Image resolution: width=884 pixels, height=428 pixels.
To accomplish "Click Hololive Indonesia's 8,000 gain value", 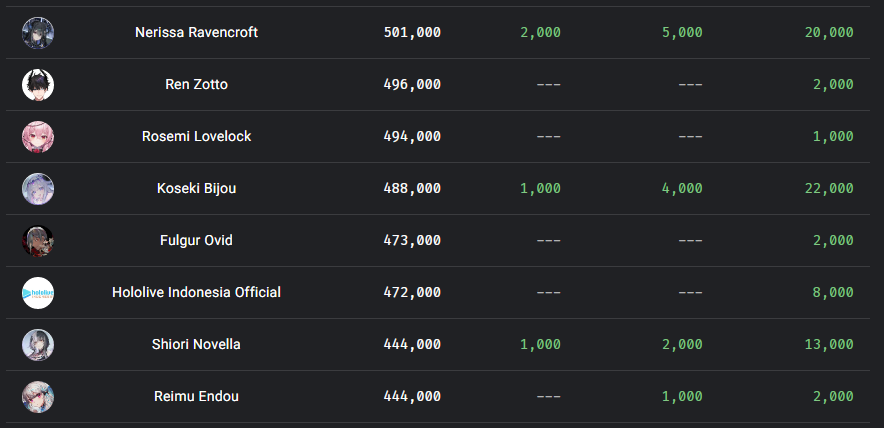I will coord(833,292).
